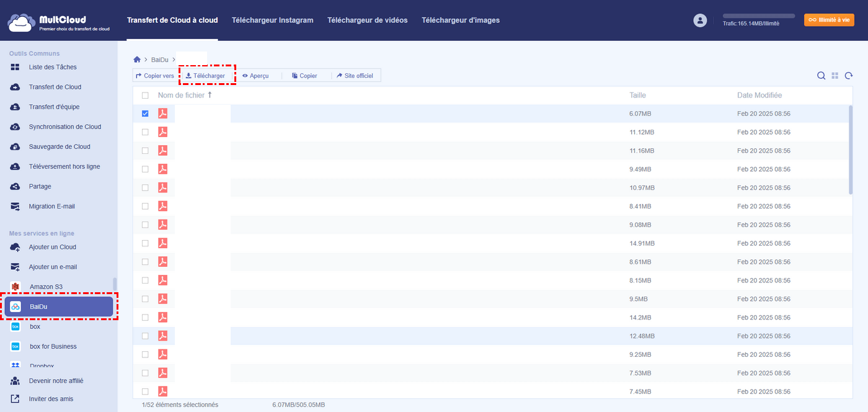Click the 9.5MB size cell
This screenshot has height=412, width=868.
pos(638,299)
